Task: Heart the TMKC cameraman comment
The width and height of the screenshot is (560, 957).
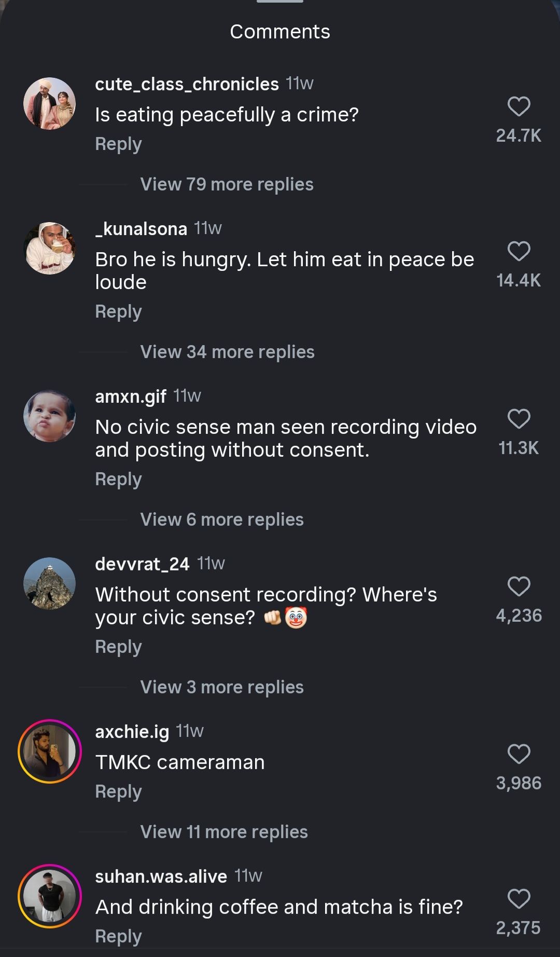Action: [x=519, y=754]
